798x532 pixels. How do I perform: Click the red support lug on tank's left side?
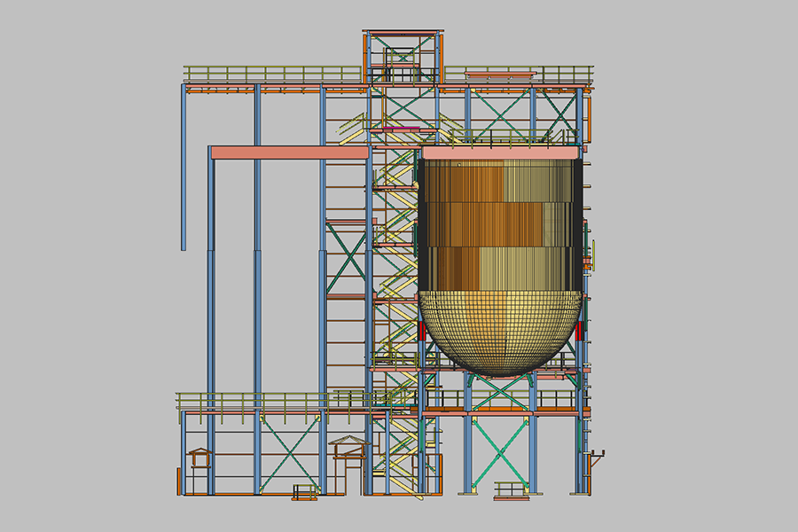(420, 332)
